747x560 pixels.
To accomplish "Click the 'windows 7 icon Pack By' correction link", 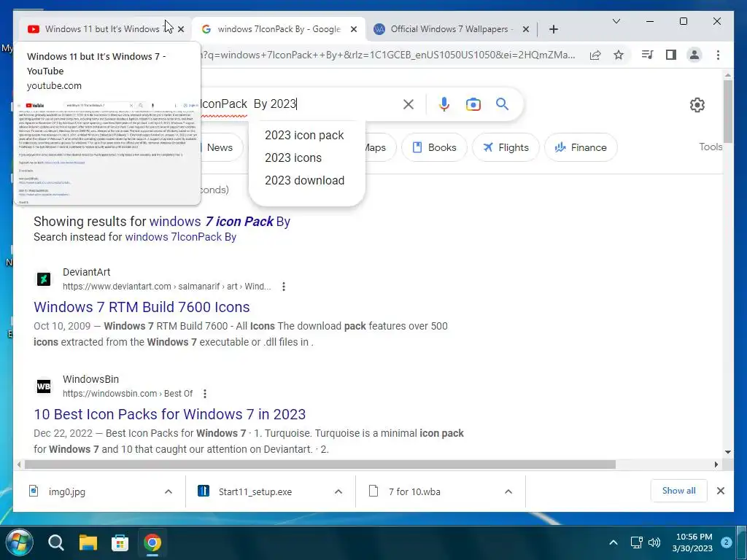I will (x=220, y=222).
